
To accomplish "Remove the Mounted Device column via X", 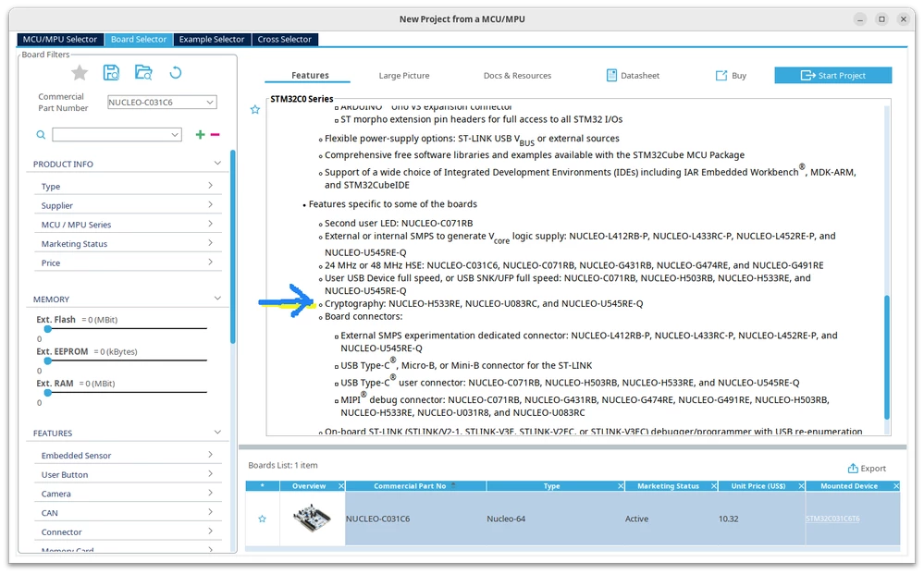I will pyautogui.click(x=896, y=485).
